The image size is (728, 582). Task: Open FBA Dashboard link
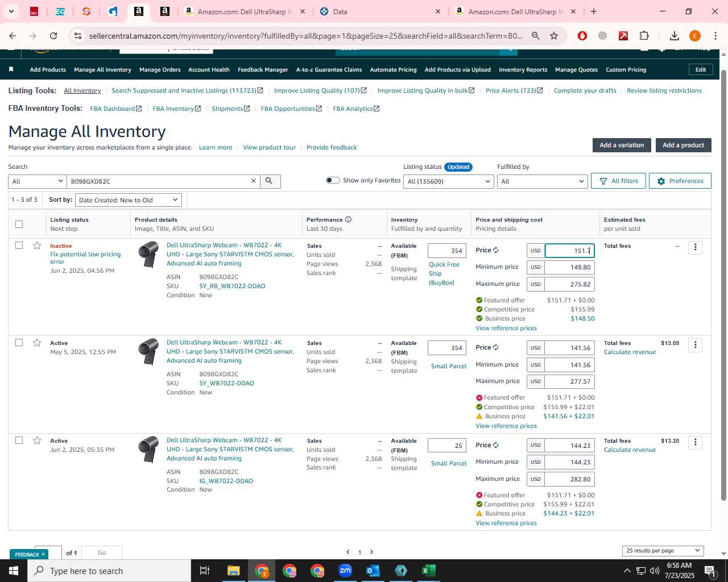coord(115,109)
